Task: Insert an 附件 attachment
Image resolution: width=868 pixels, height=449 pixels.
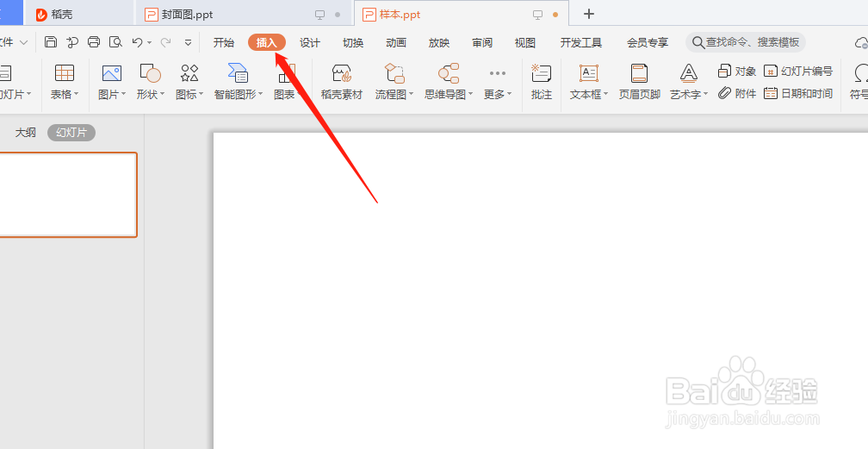Action: pyautogui.click(x=737, y=93)
